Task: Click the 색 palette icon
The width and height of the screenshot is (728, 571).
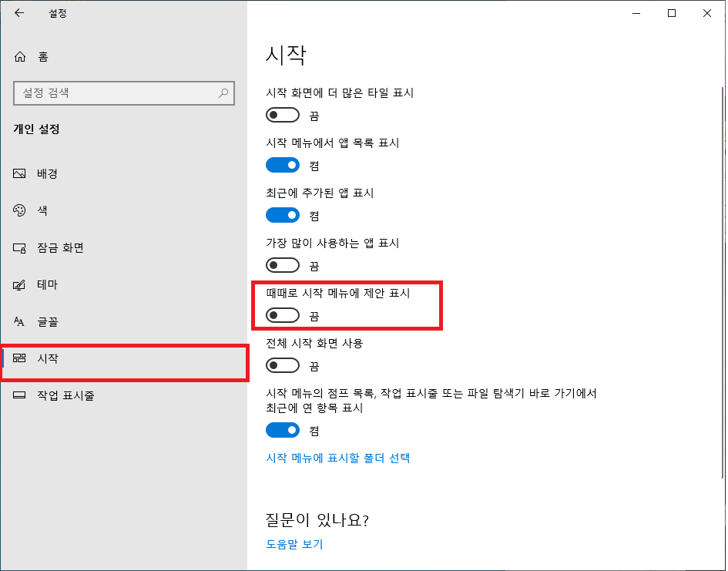Action: (19, 210)
